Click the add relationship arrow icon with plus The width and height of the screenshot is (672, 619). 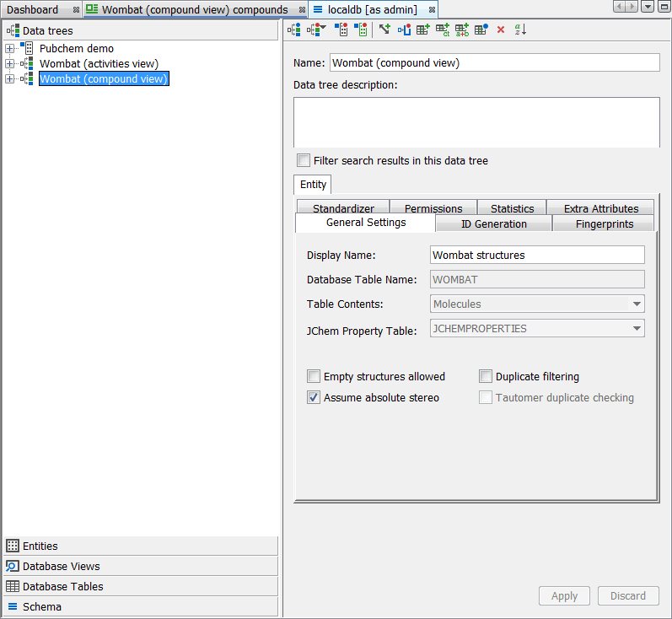click(x=384, y=30)
